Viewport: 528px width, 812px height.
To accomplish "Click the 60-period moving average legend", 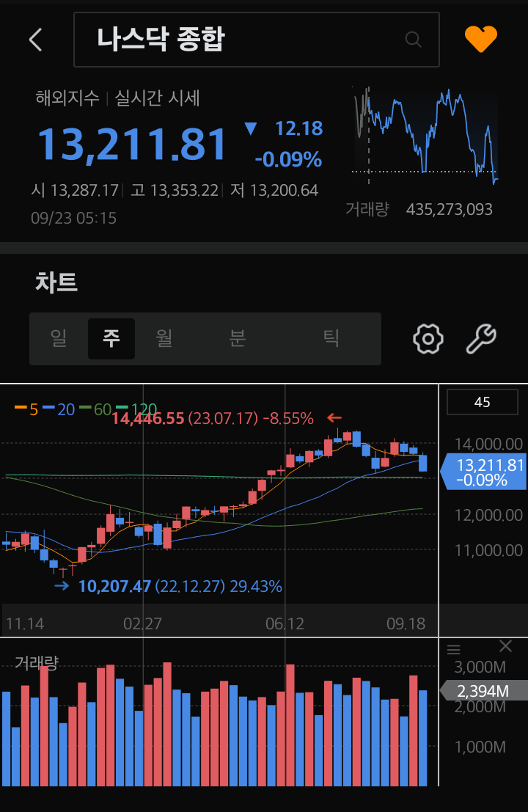I will coord(96,409).
